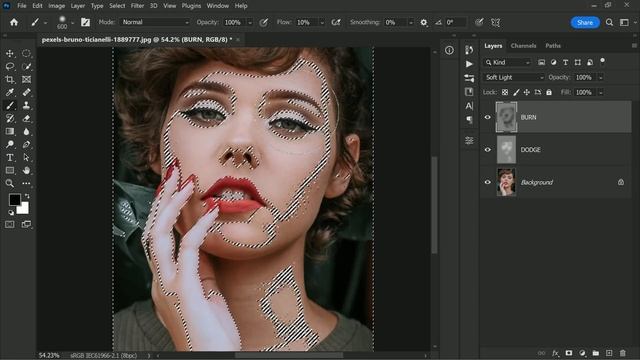Viewport: 640px width, 360px height.
Task: Toggle Quick Mask mode
Action: [x=10, y=224]
